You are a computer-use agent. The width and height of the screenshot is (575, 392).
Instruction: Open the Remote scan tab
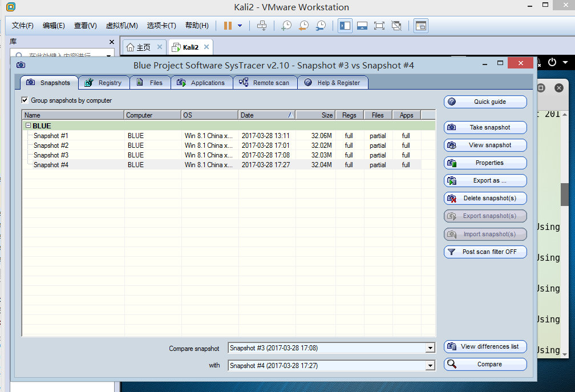265,83
